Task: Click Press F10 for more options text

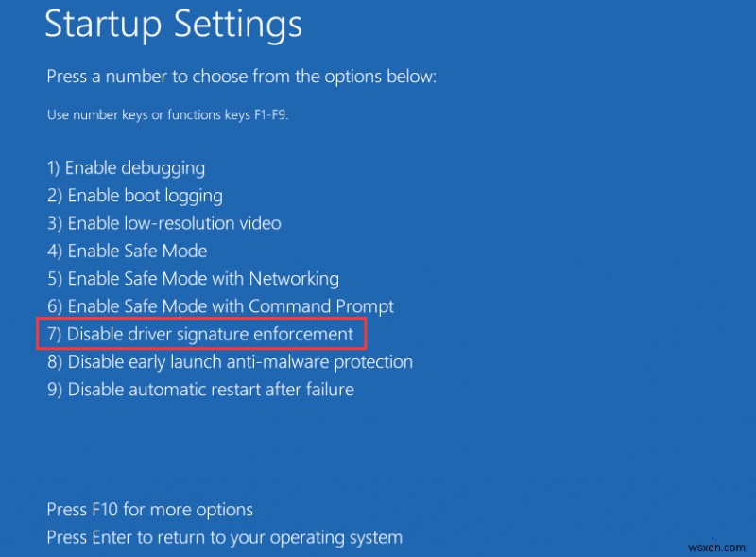Action: [149, 509]
